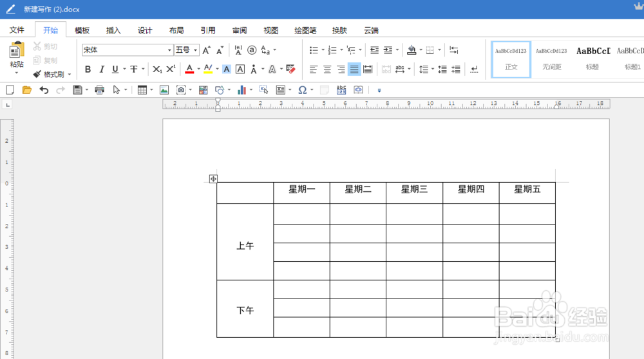644x359 pixels.
Task: Align text left
Action: (314, 69)
